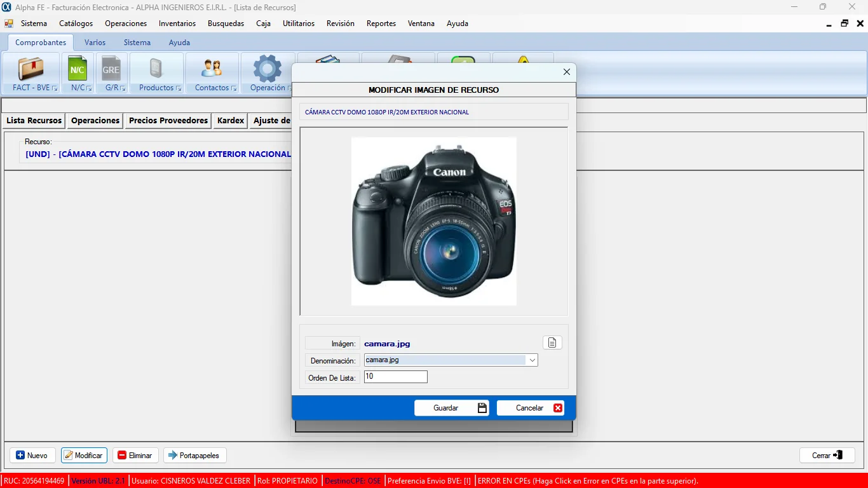
Task: Open the Productos ribbon icon
Action: click(156, 69)
